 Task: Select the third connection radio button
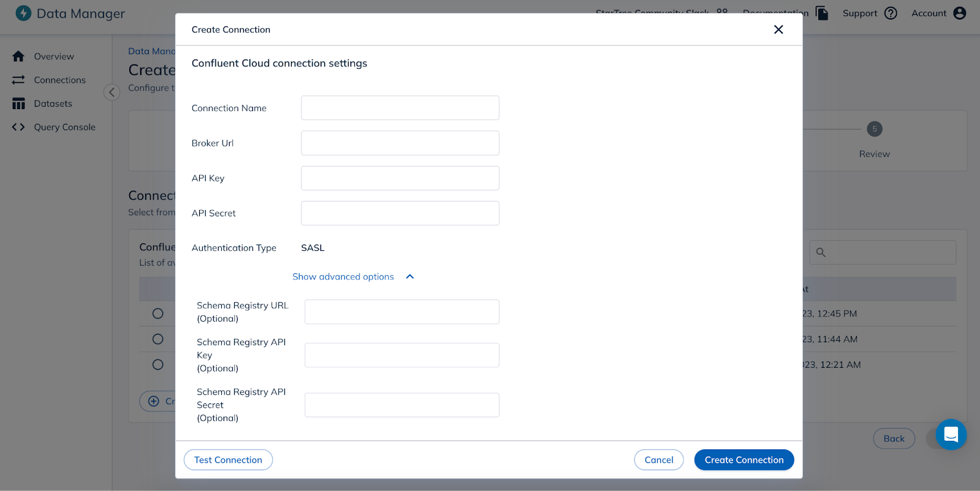(158, 365)
